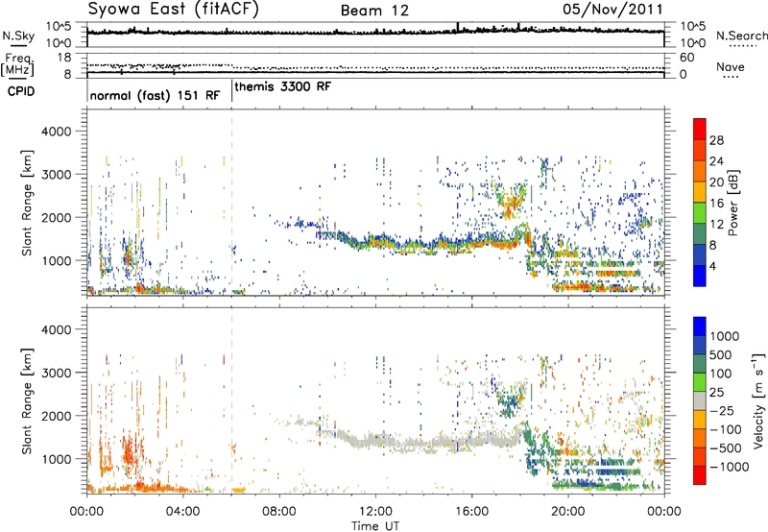768x532 pixels.
Task: Click the "Power [dB]" colorbar title
Action: 733,203
